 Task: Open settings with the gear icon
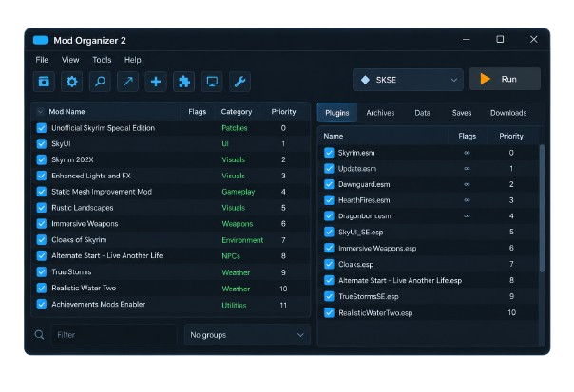(72, 82)
